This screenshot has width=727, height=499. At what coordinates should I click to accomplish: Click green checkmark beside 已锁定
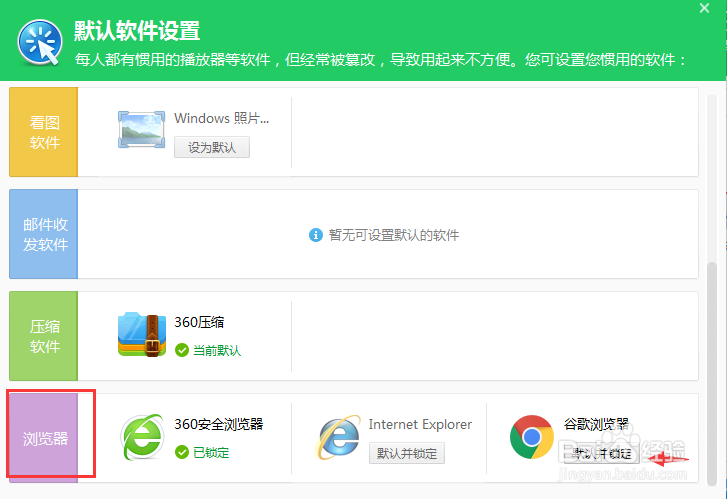coord(182,452)
